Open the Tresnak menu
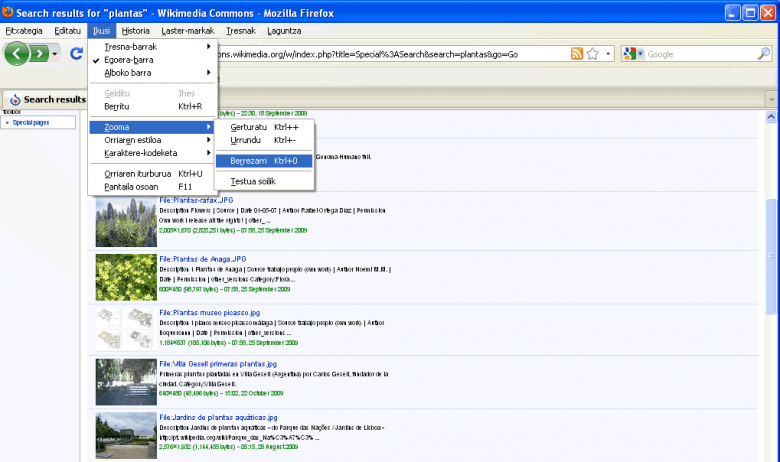 click(x=241, y=31)
